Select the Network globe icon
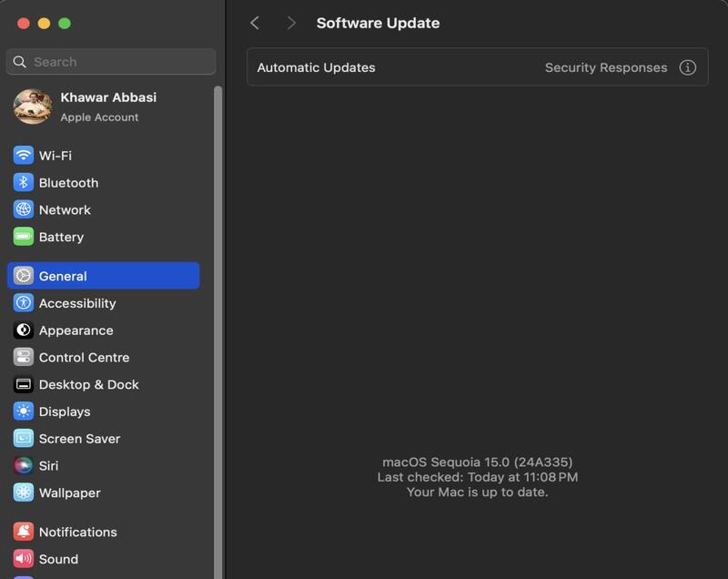This screenshot has width=728, height=579. [24, 209]
